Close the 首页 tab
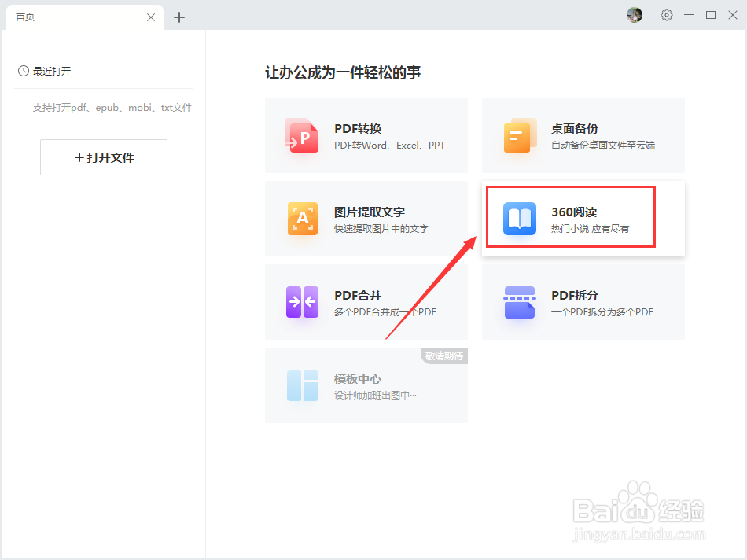The height and width of the screenshot is (560, 747). click(x=151, y=17)
